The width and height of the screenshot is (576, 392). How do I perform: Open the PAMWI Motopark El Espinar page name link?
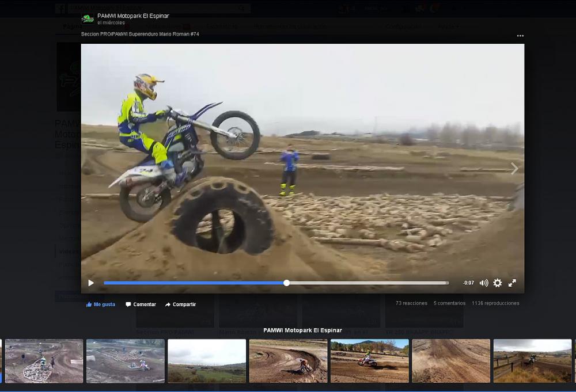pos(133,16)
